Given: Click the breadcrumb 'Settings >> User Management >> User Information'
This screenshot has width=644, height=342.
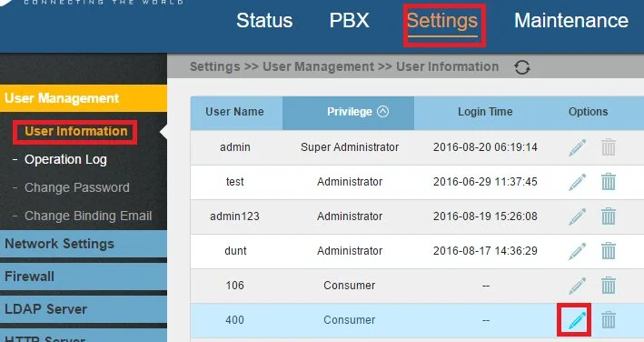Looking at the screenshot, I should 344,66.
